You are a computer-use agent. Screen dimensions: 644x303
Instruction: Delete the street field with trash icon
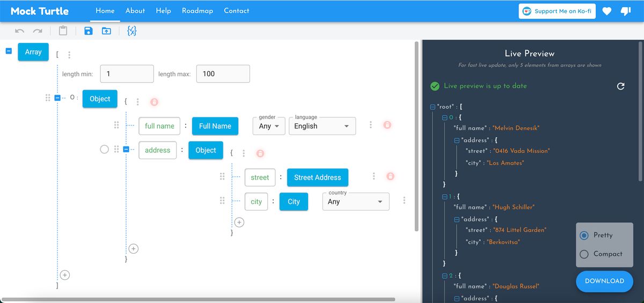(391, 176)
